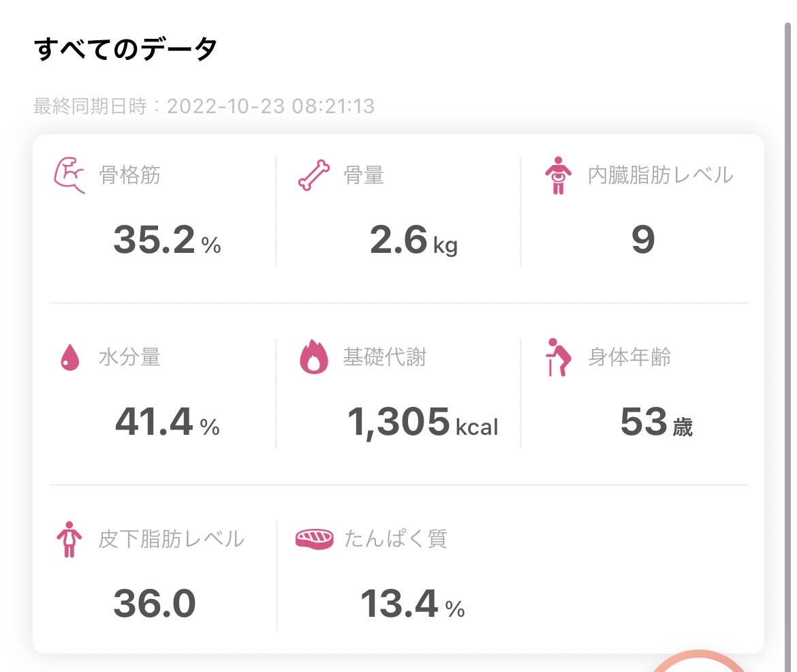Open the 骨格筋 35.2% value
Viewport: 797px width, 672px height.
pos(167,240)
